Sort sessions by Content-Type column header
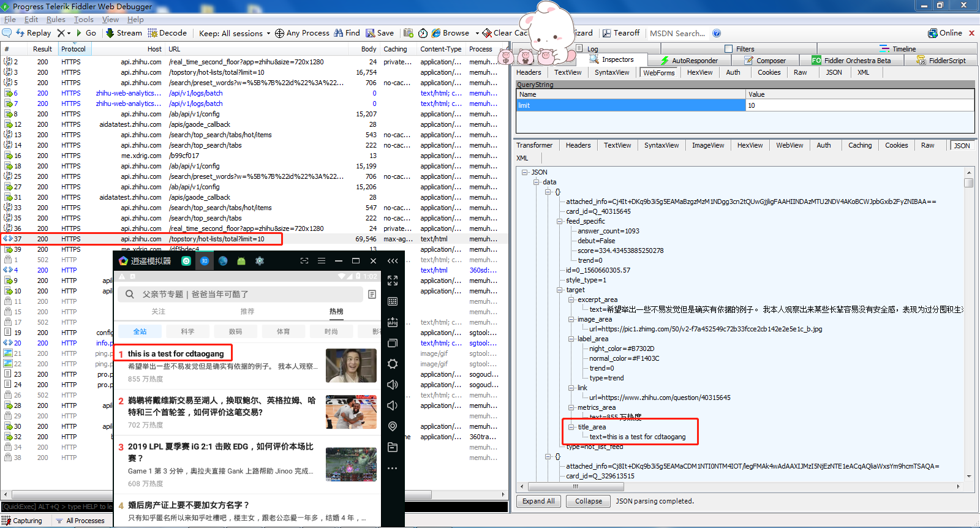The height and width of the screenshot is (528, 980). pos(441,49)
